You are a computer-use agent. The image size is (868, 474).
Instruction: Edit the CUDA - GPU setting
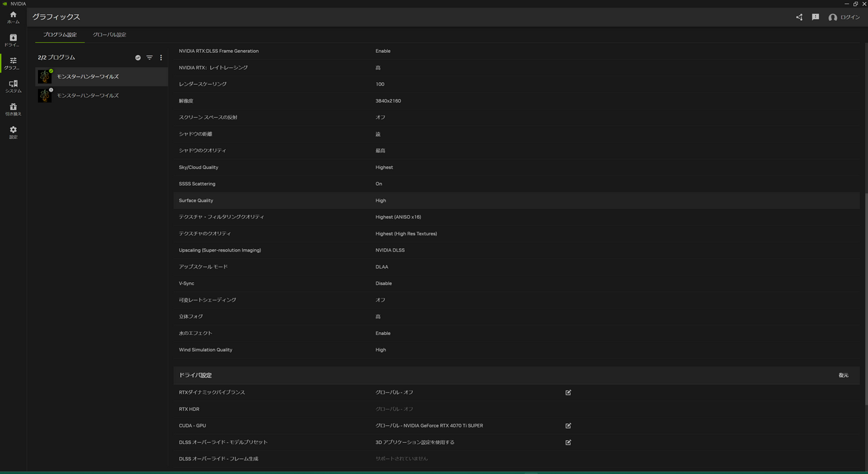point(568,426)
